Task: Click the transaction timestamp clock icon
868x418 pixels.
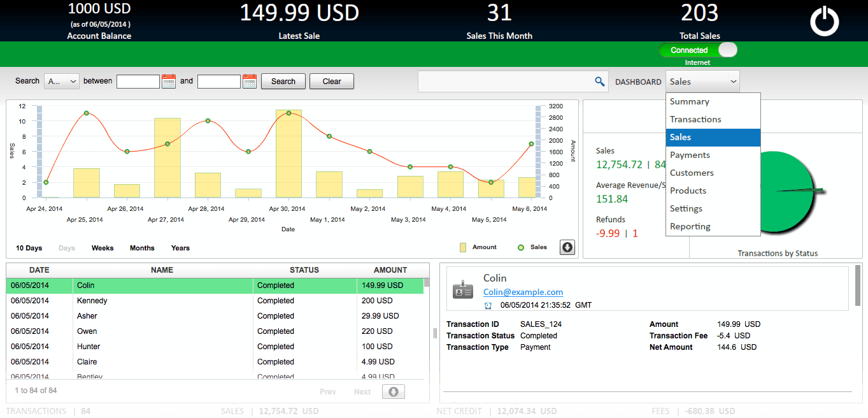Action: pyautogui.click(x=488, y=305)
